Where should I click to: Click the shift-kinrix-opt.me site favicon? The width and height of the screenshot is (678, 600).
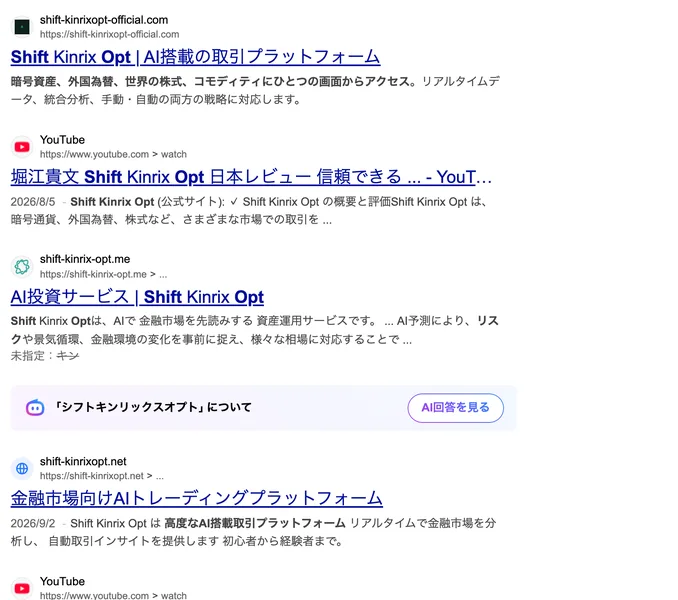coord(22,266)
